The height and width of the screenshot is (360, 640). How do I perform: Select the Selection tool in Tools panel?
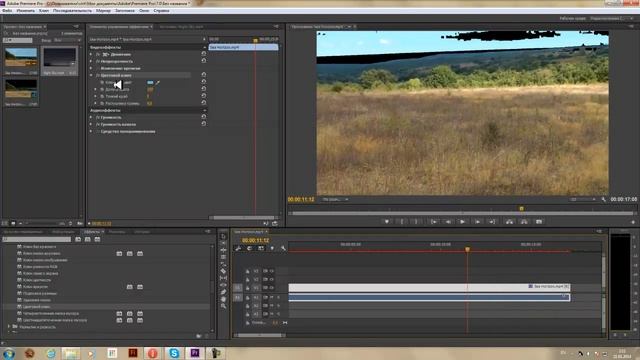223,236
